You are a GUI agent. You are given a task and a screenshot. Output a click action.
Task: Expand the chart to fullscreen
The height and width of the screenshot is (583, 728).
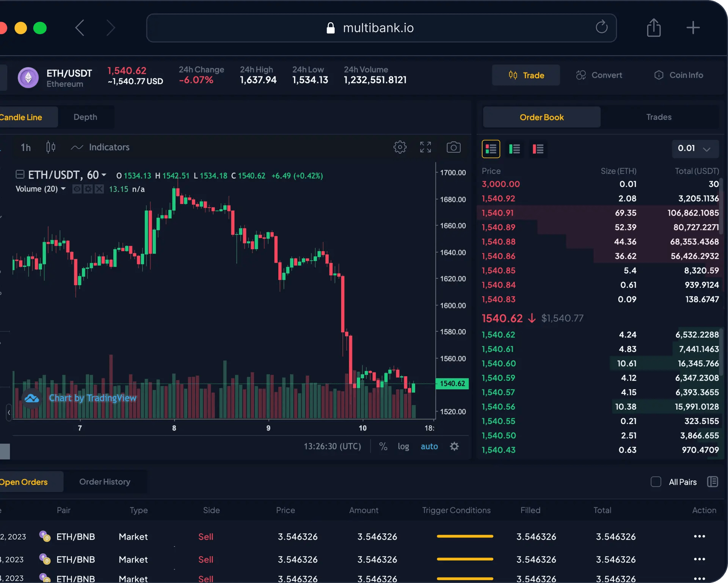coord(425,147)
